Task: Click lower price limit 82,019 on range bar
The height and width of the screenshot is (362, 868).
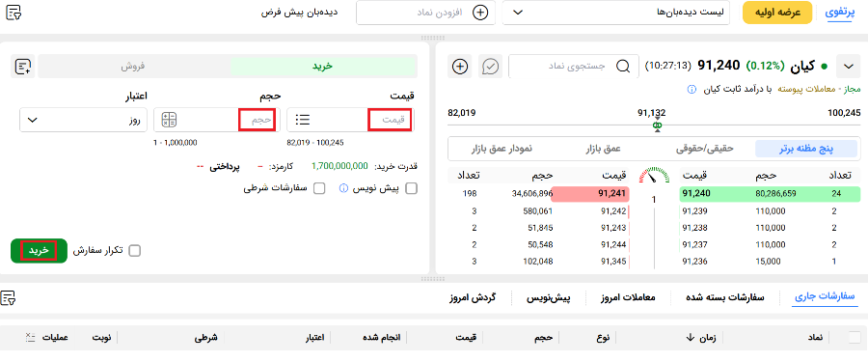Action: 462,113
